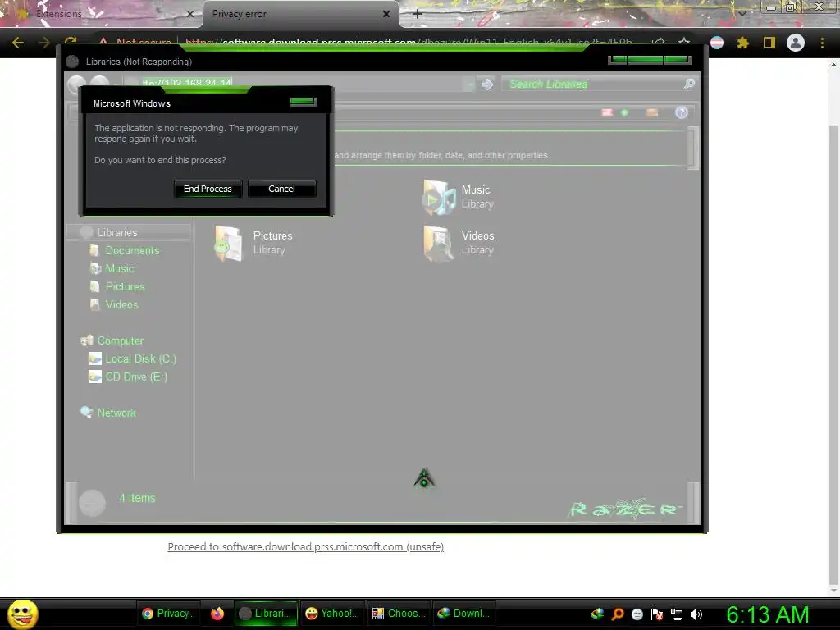Switch to Choos... taskbar button
Viewport: 840px width, 630px height.
[399, 614]
